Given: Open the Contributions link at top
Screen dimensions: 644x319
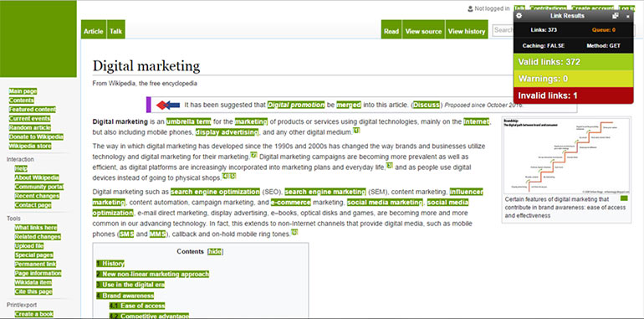Looking at the screenshot, I should tap(548, 8).
